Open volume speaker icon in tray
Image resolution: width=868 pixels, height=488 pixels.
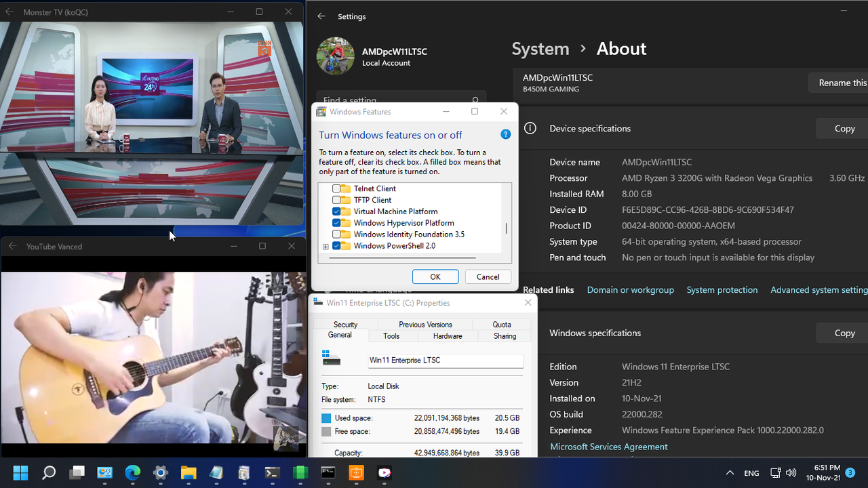tap(790, 473)
